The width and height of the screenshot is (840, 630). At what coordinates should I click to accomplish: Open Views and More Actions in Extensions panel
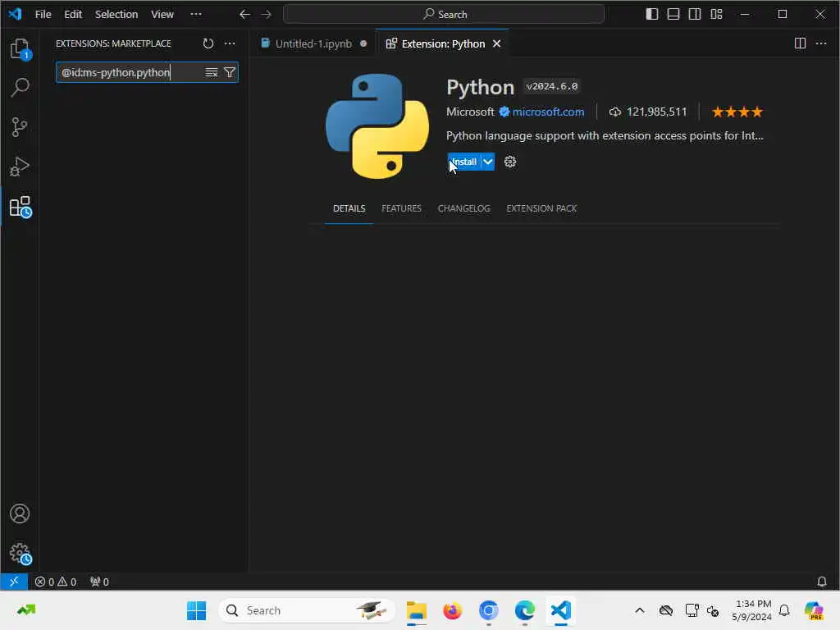tap(230, 43)
